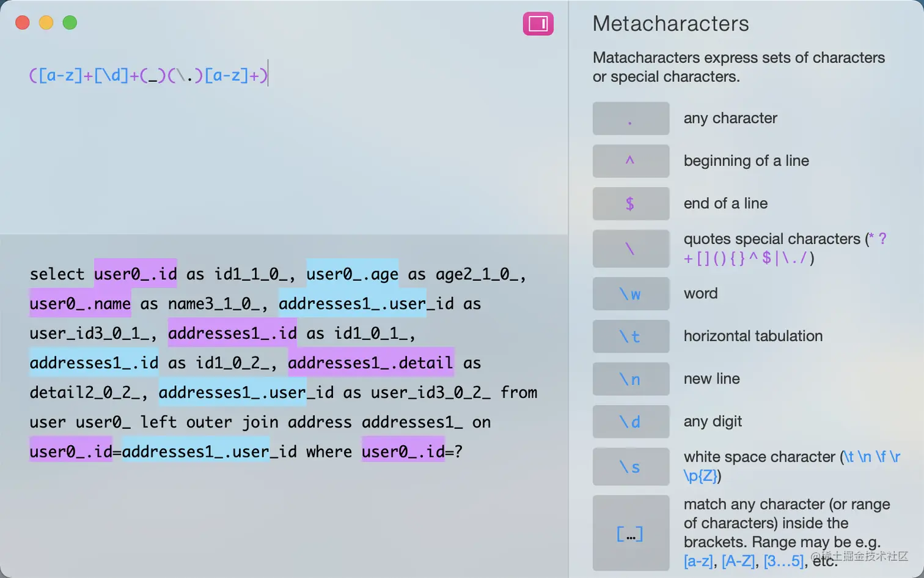Insert the \d any digit metacharacter
Viewport: 924px width, 578px height.
[631, 421]
